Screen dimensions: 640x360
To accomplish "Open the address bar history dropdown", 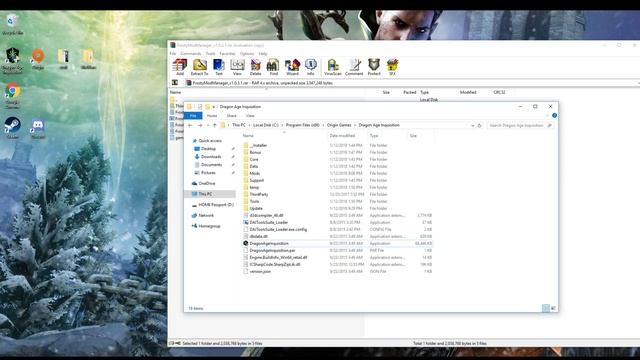I will click(x=473, y=126).
